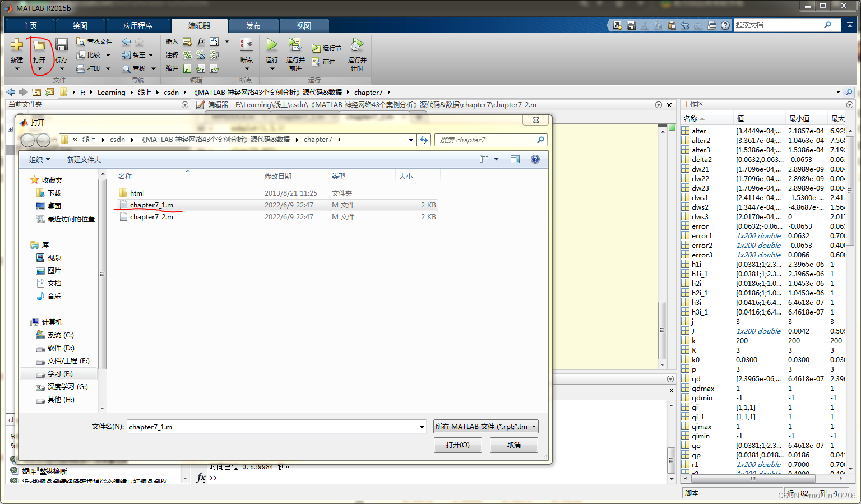Click the Save floppy disk icon
Viewport: 861px width, 504px height.
[x=62, y=45]
